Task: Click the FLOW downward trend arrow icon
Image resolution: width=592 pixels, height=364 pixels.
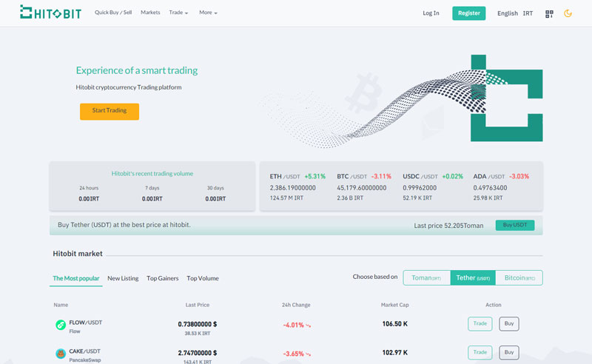Action: [308, 325]
